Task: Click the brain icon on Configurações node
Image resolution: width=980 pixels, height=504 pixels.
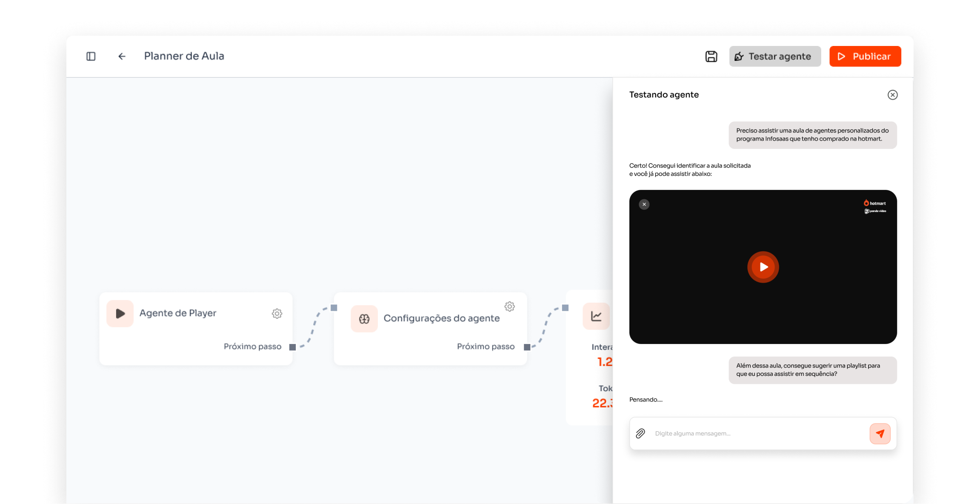Action: pos(364,319)
